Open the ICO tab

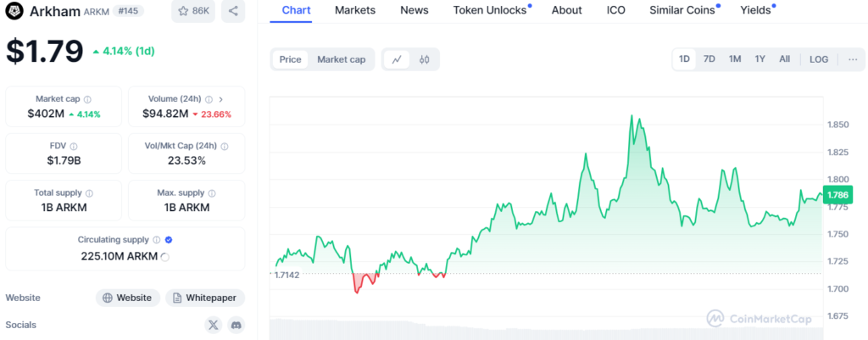(x=616, y=10)
